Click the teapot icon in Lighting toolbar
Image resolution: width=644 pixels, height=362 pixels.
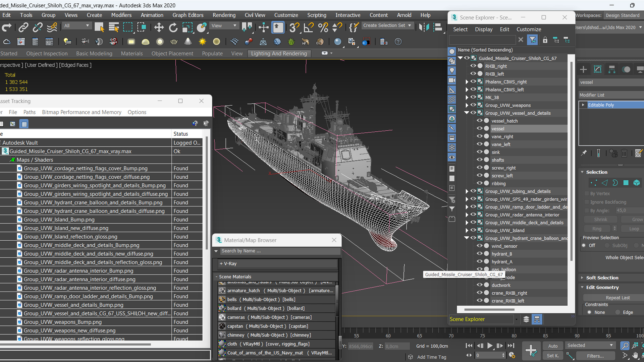[x=174, y=42]
